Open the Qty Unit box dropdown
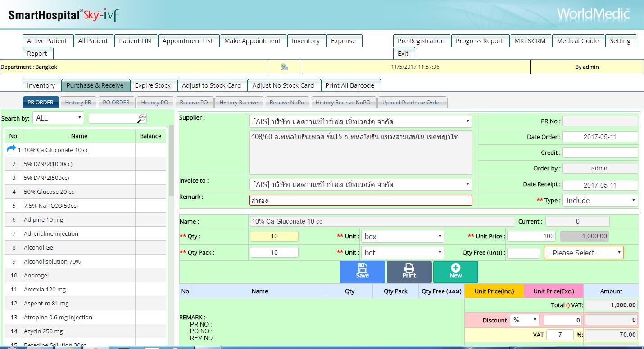This screenshot has width=644, height=349. click(x=403, y=236)
